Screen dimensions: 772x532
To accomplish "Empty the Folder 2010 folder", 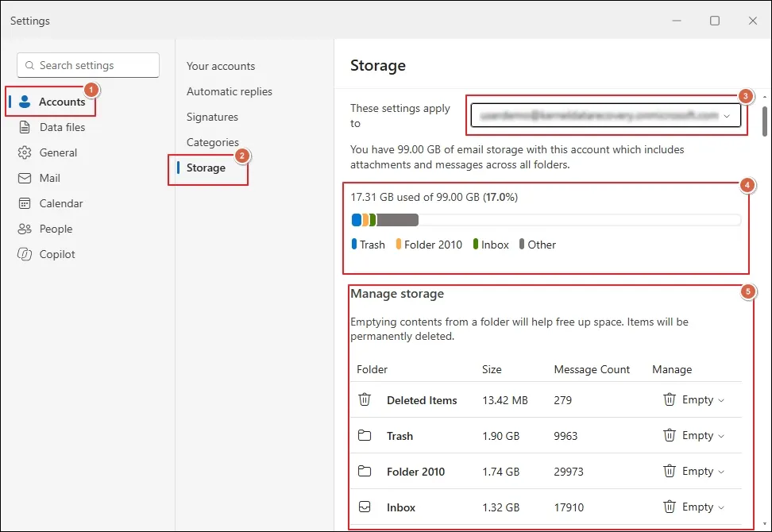I will pyautogui.click(x=689, y=471).
